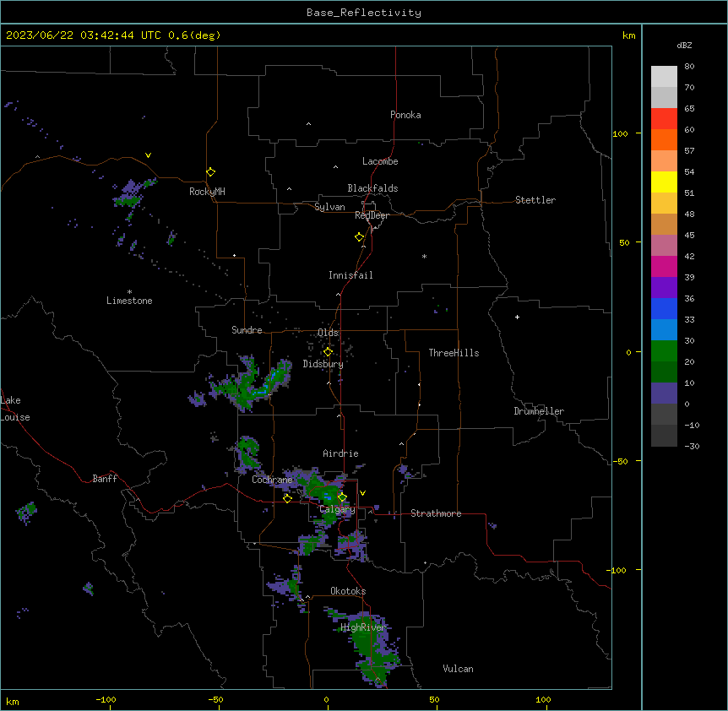Select the Lacombe city label
The image size is (728, 711).
[380, 161]
